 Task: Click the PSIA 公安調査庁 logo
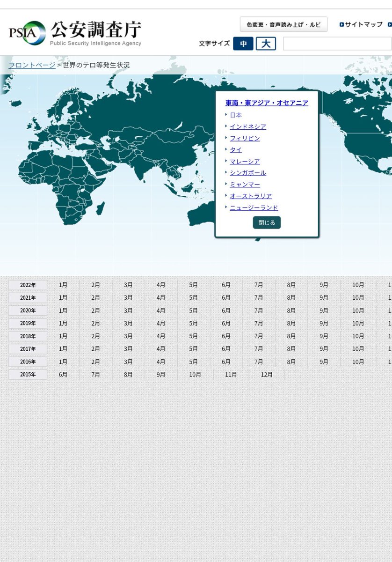click(x=75, y=33)
